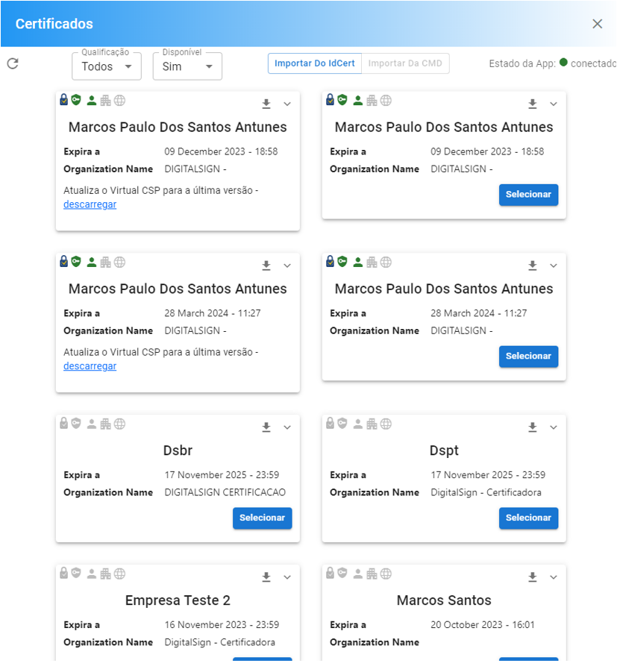Image resolution: width=620 pixels, height=672 pixels.
Task: Open the Qualificação dropdown
Action: (x=106, y=66)
